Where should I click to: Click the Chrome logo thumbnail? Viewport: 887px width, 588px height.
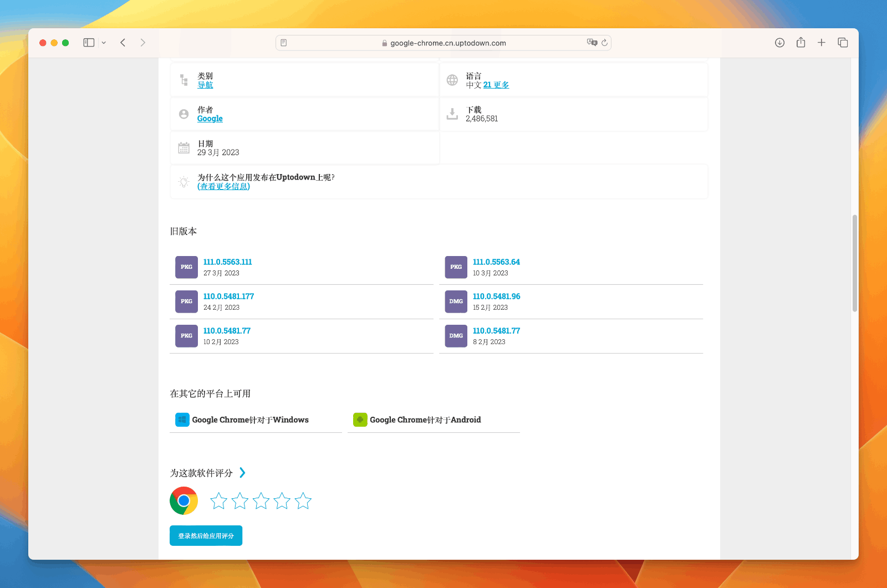(184, 501)
